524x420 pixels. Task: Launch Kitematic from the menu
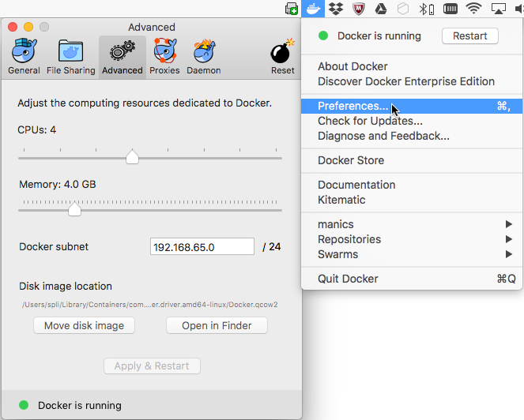(412, 200)
